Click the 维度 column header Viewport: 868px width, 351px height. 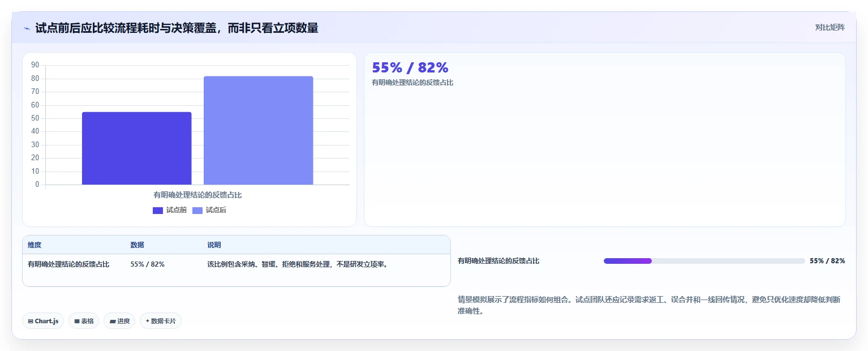[x=35, y=245]
